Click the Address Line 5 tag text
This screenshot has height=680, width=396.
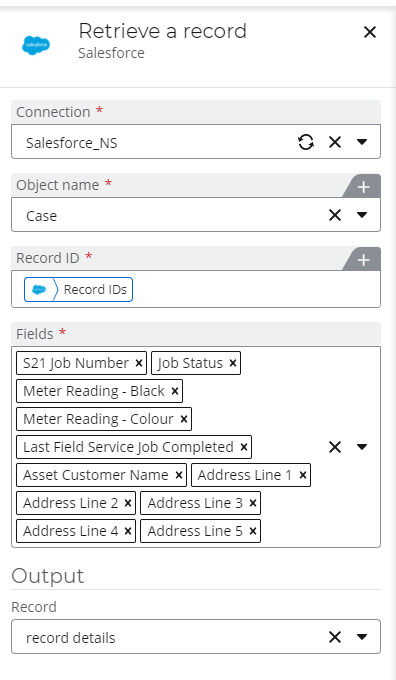coord(195,531)
